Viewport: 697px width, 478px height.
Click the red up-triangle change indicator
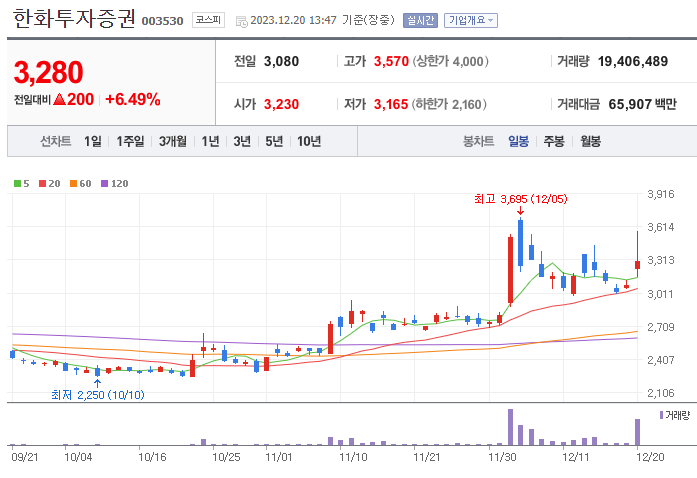[60, 99]
